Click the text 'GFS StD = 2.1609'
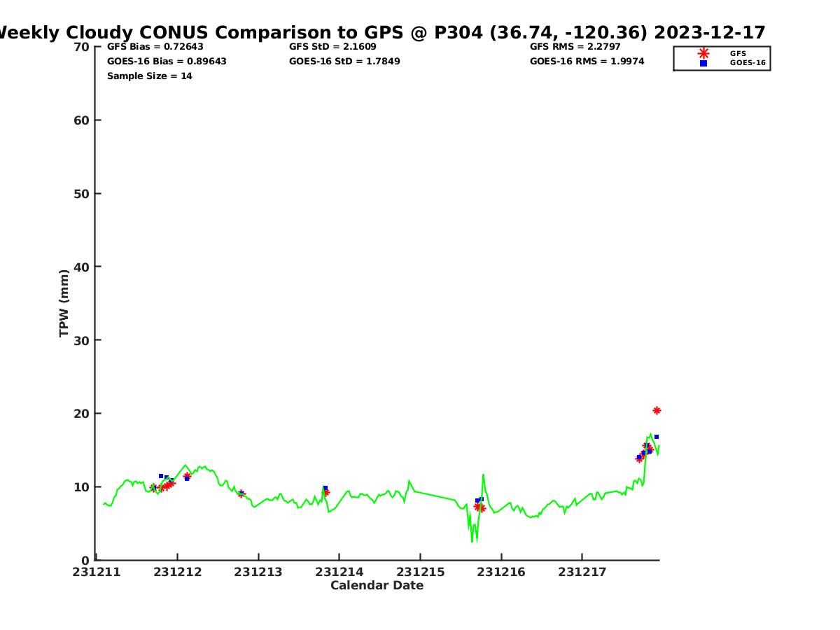Viewport: 840px width, 630px height. click(332, 47)
